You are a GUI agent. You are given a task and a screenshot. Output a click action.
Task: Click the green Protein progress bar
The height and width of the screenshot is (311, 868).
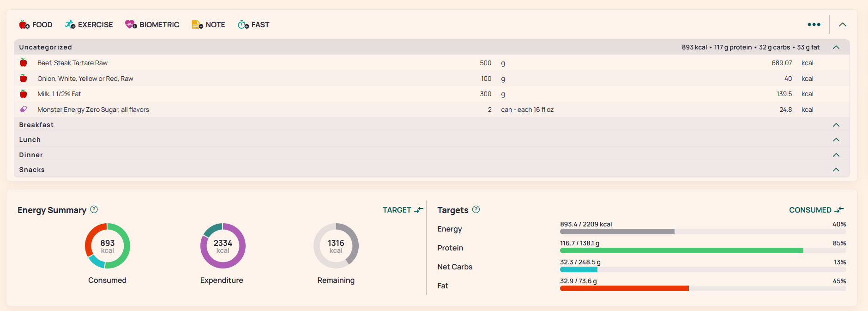(703, 250)
